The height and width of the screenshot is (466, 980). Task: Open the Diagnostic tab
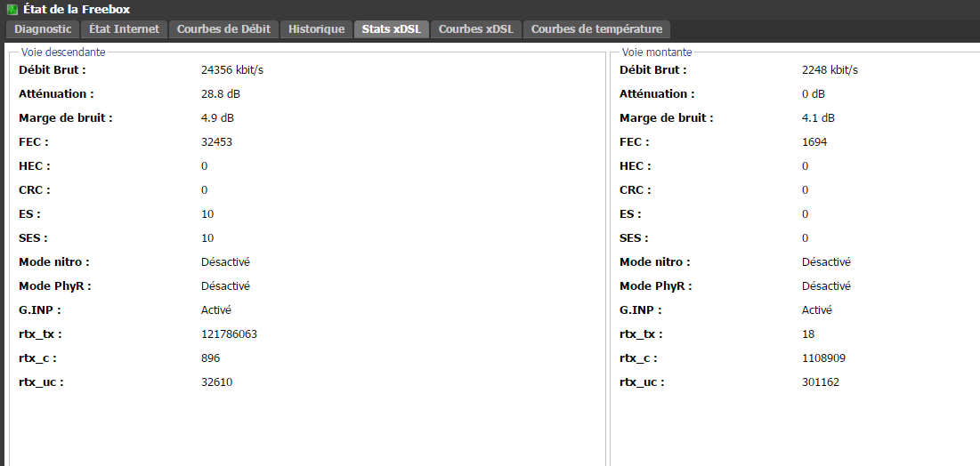[43, 29]
